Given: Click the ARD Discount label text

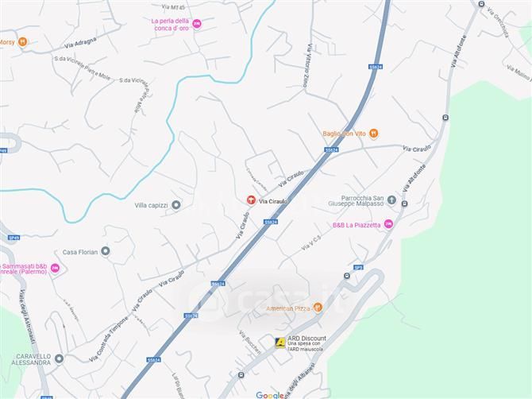Looking at the screenshot, I should [x=306, y=339].
